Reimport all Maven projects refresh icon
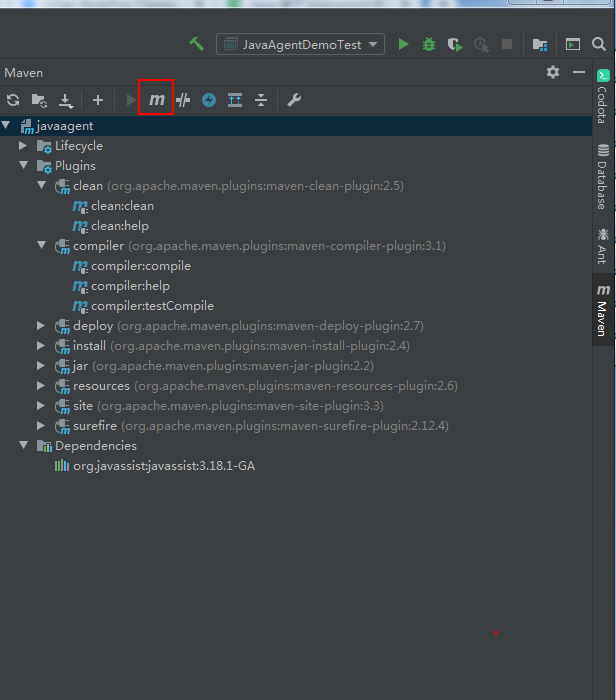The height and width of the screenshot is (700, 616). 13,100
